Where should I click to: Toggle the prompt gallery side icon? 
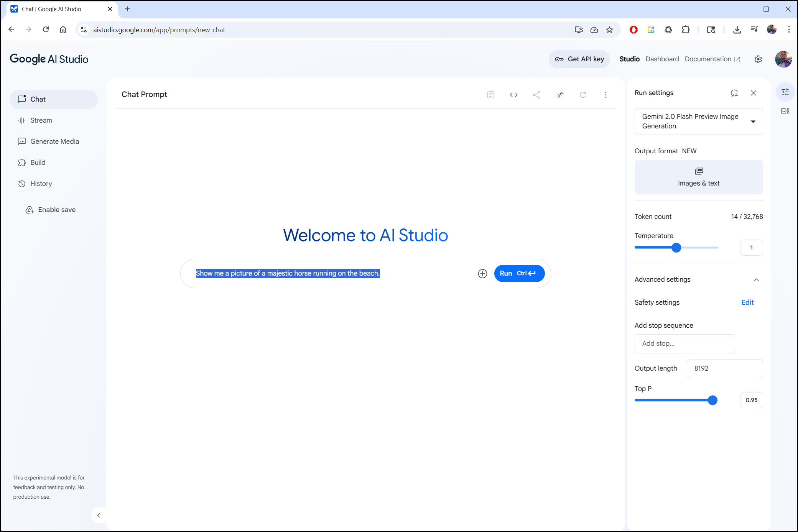click(x=785, y=111)
